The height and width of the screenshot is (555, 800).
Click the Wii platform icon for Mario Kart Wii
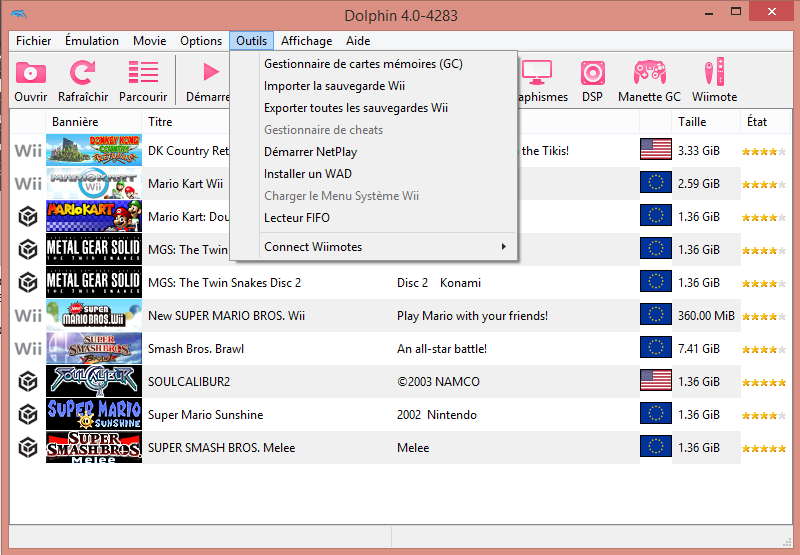[28, 184]
